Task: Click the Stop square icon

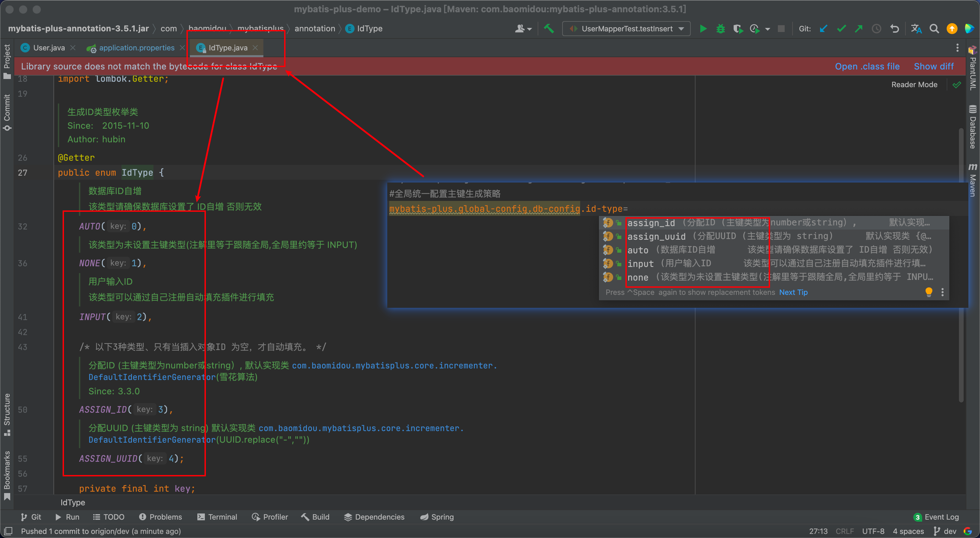Action: (x=781, y=29)
